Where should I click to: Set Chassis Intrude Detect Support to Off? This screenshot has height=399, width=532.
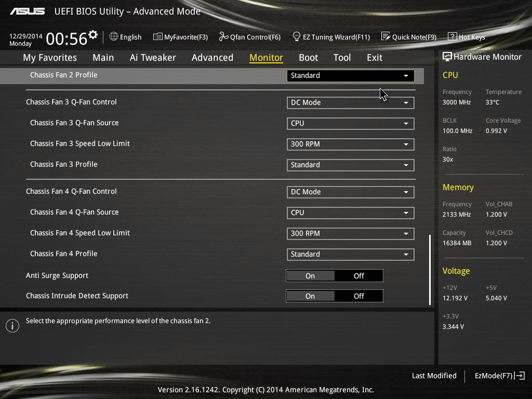359,296
